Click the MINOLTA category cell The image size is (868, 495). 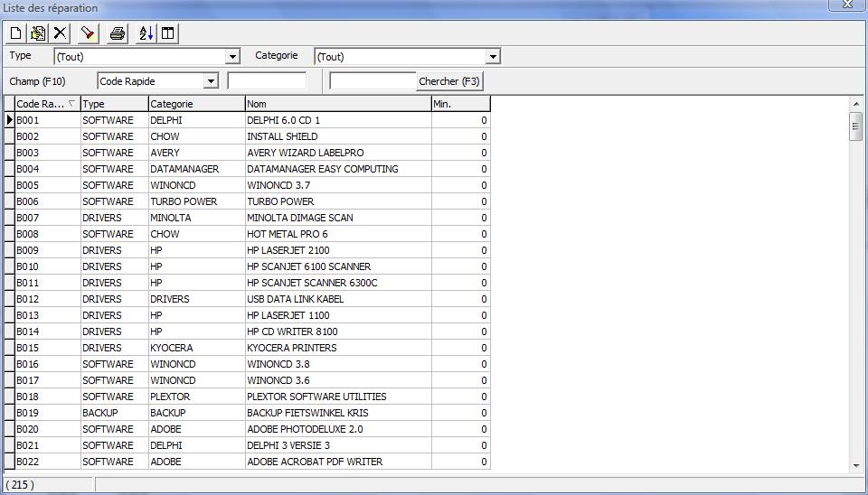click(196, 218)
